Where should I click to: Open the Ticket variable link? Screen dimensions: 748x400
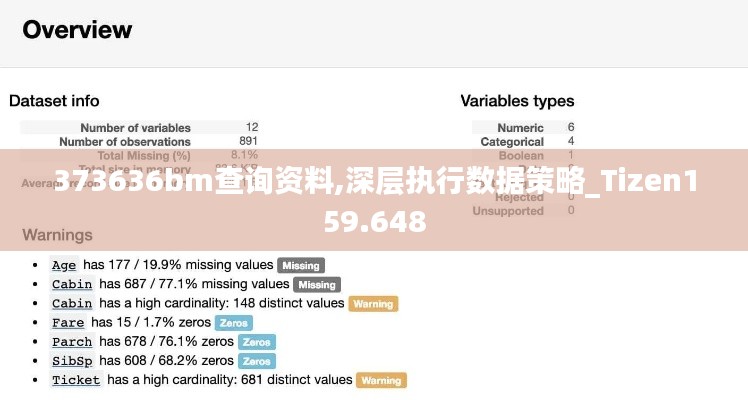pyautogui.click(x=76, y=380)
